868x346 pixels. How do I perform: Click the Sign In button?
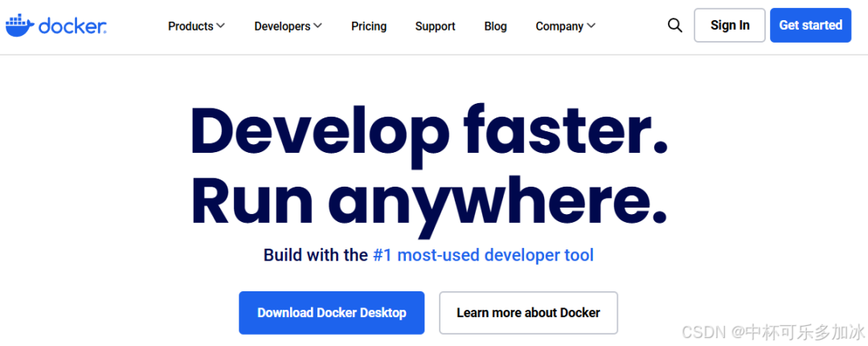(730, 26)
